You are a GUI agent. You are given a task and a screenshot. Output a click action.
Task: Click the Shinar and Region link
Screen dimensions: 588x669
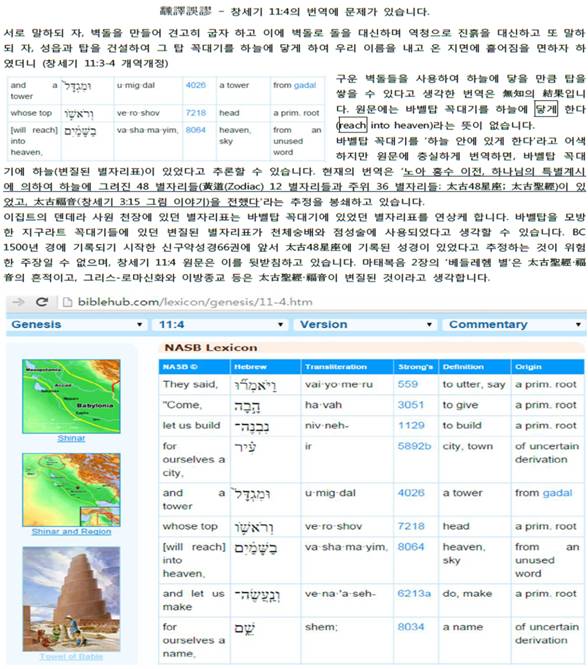click(71, 532)
